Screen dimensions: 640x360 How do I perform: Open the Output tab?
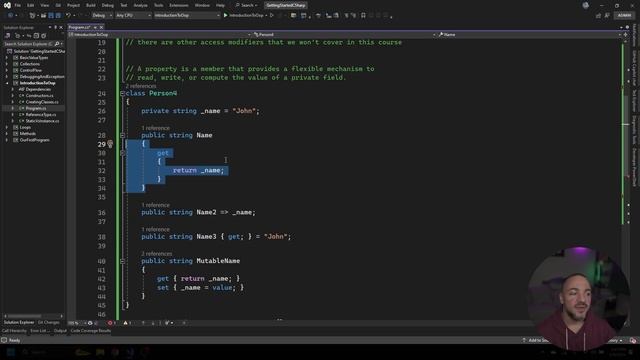coord(60,331)
